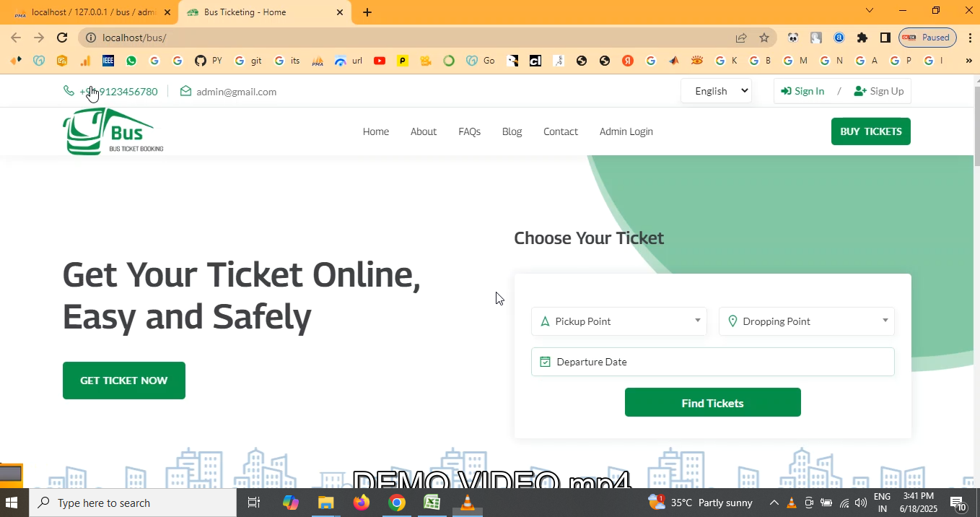Click the GET TICKET NOW button
The width and height of the screenshot is (980, 517).
pyautogui.click(x=124, y=381)
